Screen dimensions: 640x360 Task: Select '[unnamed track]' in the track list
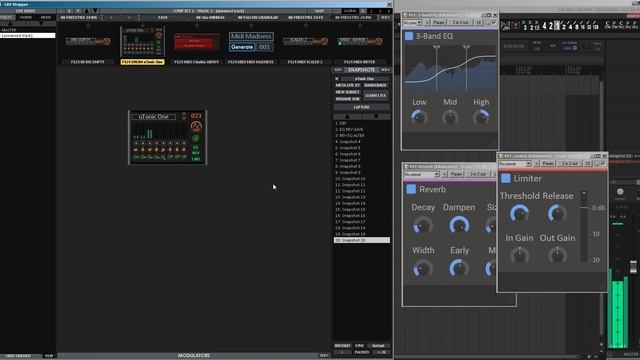(27, 36)
